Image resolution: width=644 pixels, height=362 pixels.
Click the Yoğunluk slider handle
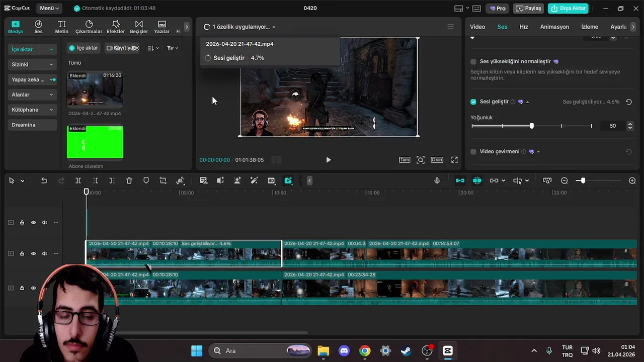532,126
